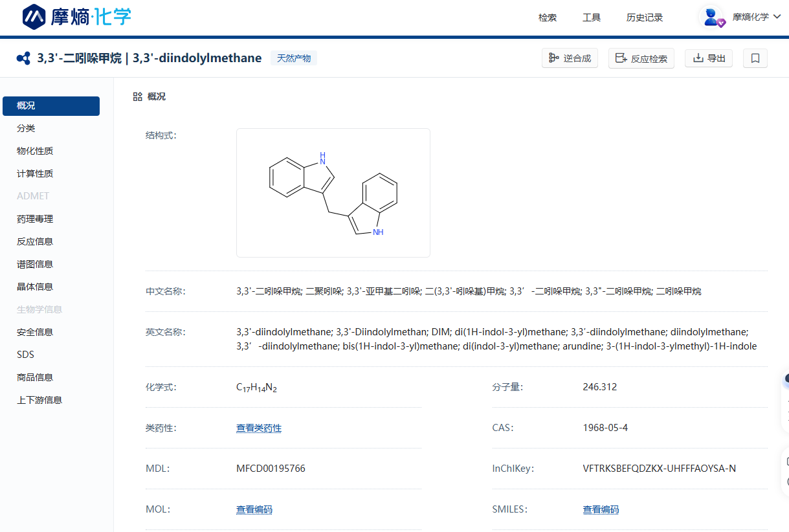789x532 pixels.
Task: Click the 摩熵化学 logo icon
Action: click(x=34, y=17)
